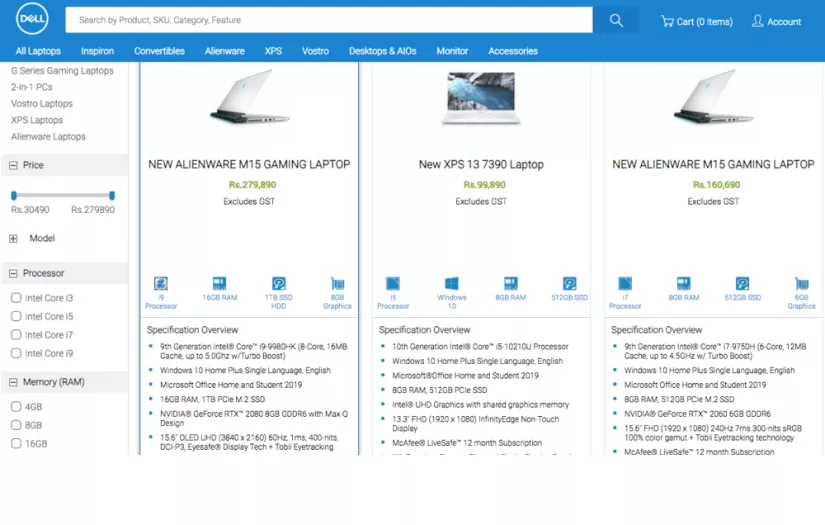Click the XPS 13 laptop image
The height and width of the screenshot is (525, 825).
481,99
